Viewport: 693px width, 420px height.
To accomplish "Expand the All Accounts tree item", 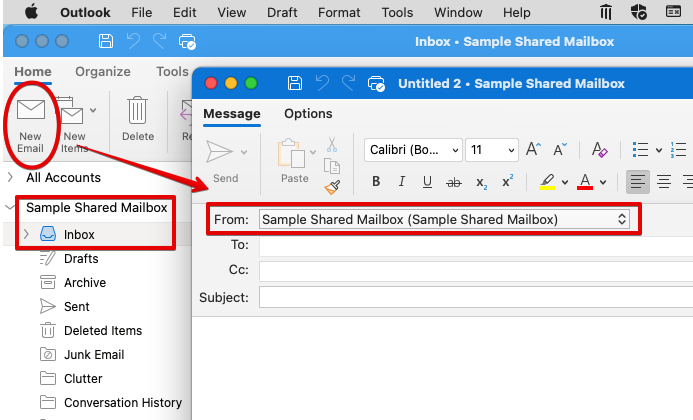I will coord(10,177).
